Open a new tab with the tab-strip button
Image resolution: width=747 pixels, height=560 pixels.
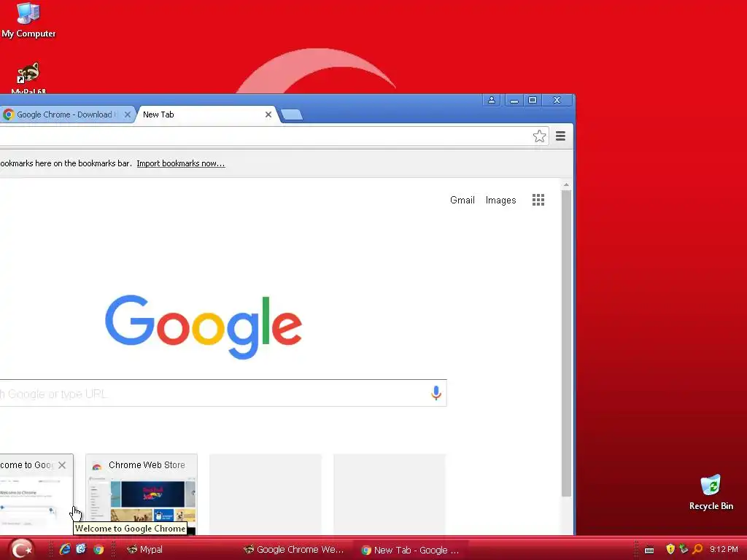pos(292,114)
